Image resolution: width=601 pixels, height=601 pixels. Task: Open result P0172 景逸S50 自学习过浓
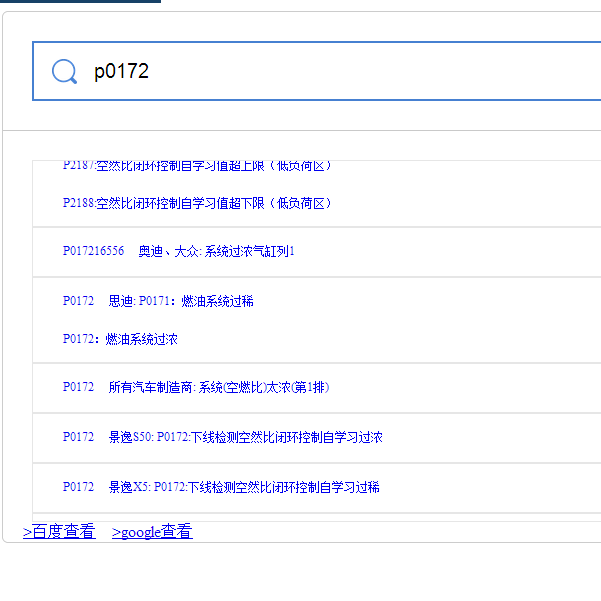pos(223,437)
